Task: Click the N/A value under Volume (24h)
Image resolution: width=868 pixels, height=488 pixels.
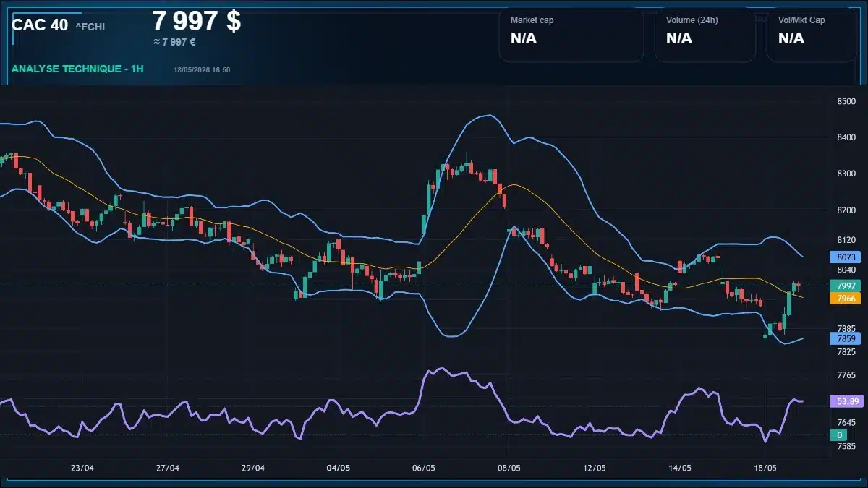Action: point(679,39)
